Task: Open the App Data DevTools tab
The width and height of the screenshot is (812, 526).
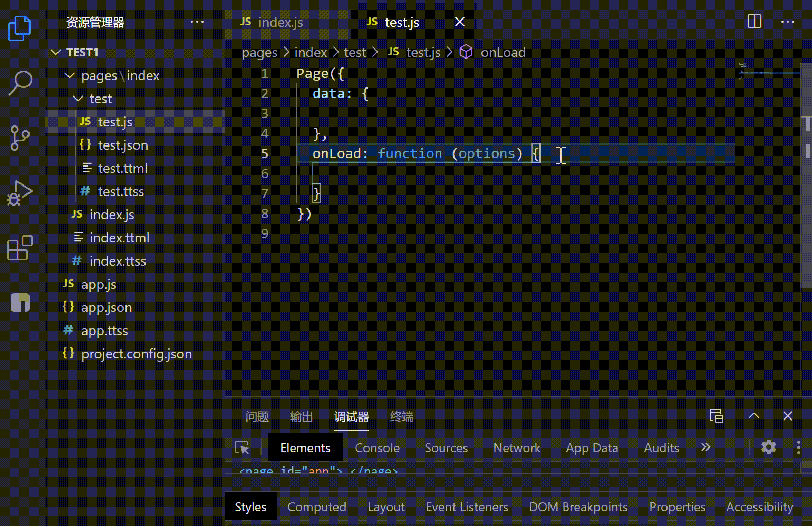Action: (x=592, y=447)
